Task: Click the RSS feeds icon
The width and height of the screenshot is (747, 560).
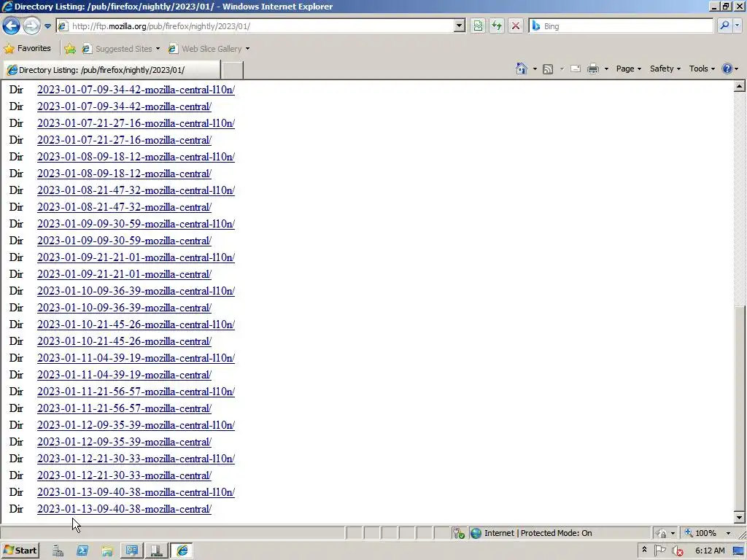Action: tap(548, 69)
